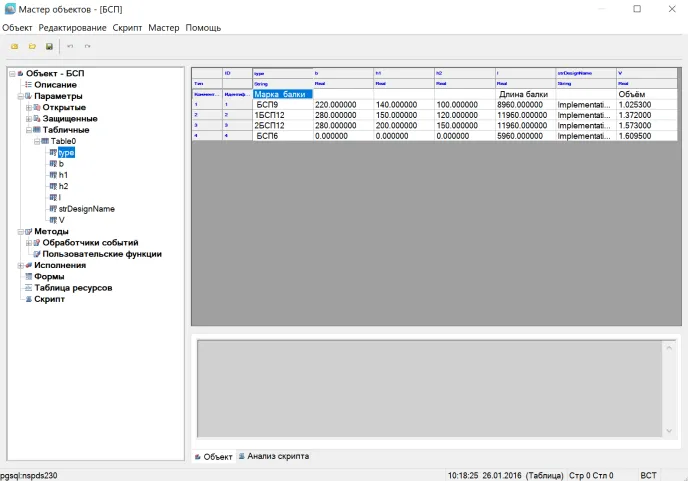This screenshot has width=688, height=481.
Task: Select the Длина балки comment cell
Action: 525,94
